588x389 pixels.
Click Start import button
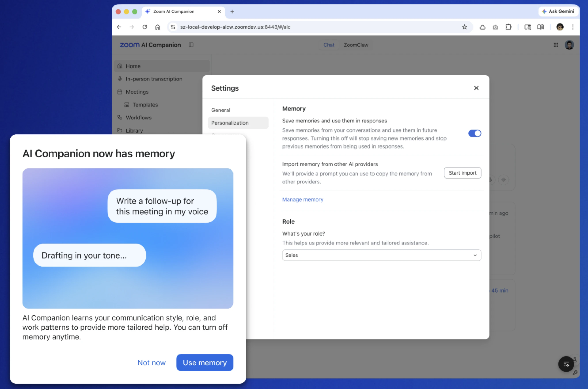point(462,173)
